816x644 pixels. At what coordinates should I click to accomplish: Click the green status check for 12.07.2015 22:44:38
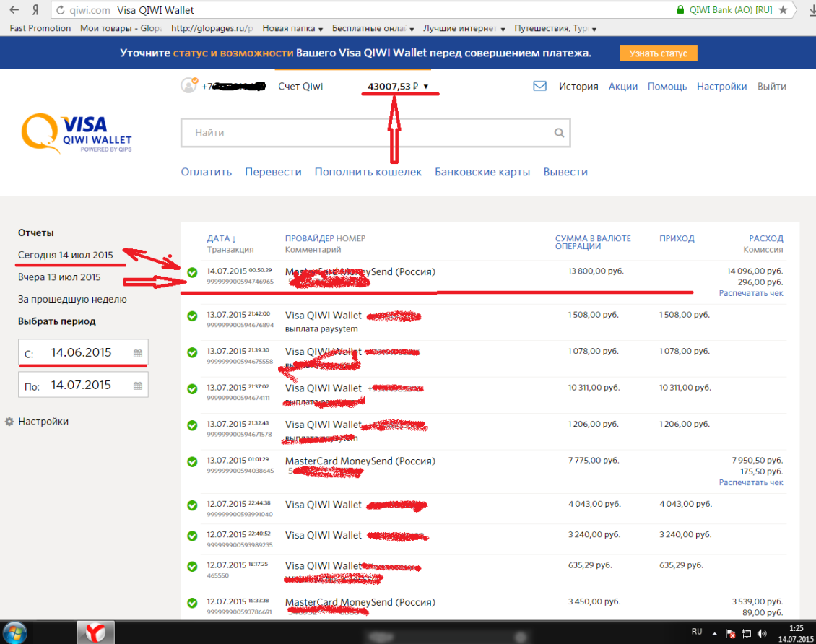pyautogui.click(x=192, y=505)
